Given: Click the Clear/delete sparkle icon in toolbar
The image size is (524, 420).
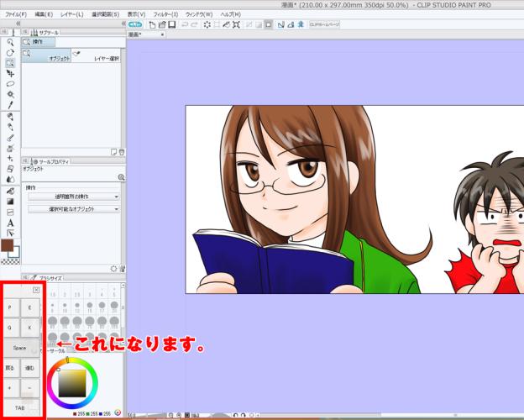Looking at the screenshot, I should pyautogui.click(x=207, y=24).
